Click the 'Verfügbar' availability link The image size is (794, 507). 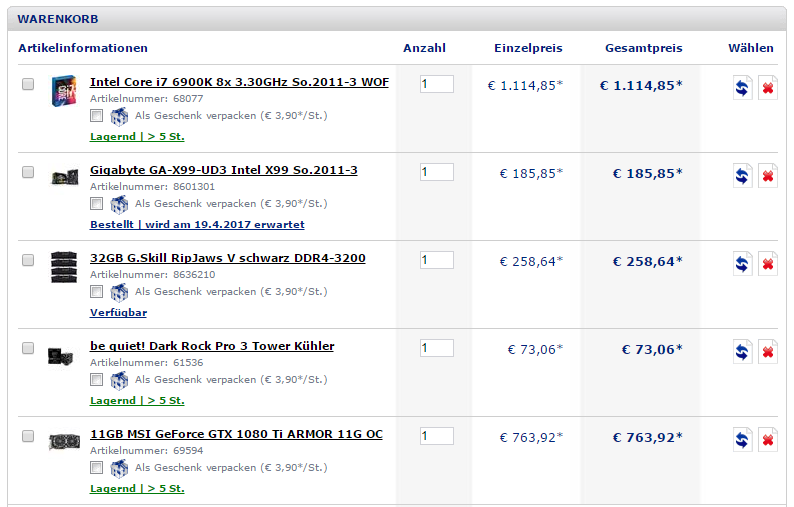point(118,313)
